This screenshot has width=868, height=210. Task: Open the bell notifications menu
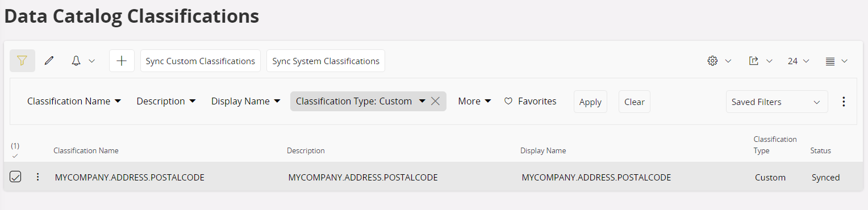coord(83,61)
